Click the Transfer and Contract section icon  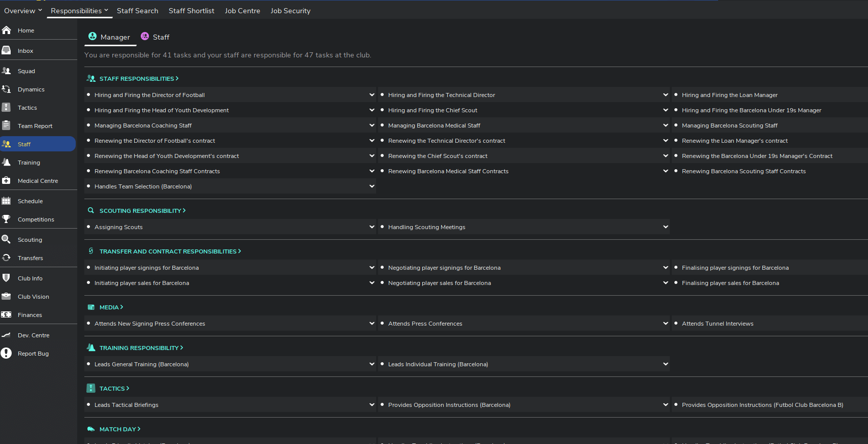coord(91,251)
